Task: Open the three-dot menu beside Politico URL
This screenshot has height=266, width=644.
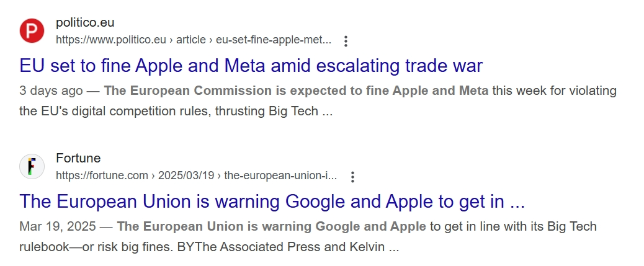Action: coord(346,41)
